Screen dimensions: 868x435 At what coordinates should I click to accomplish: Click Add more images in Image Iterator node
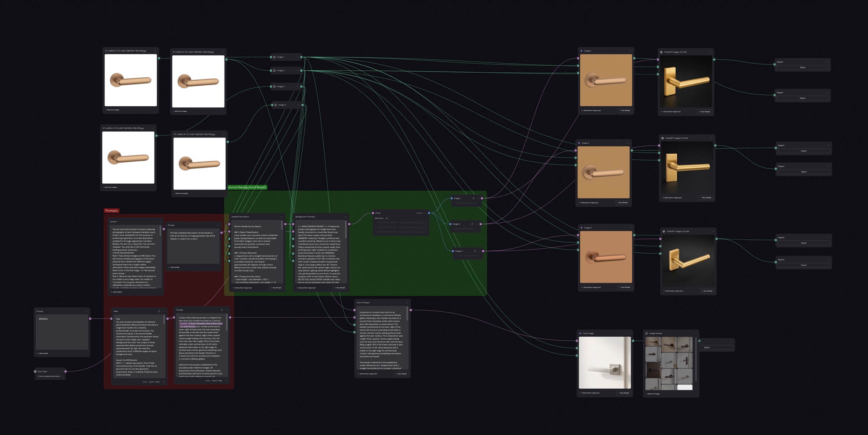[x=653, y=394]
